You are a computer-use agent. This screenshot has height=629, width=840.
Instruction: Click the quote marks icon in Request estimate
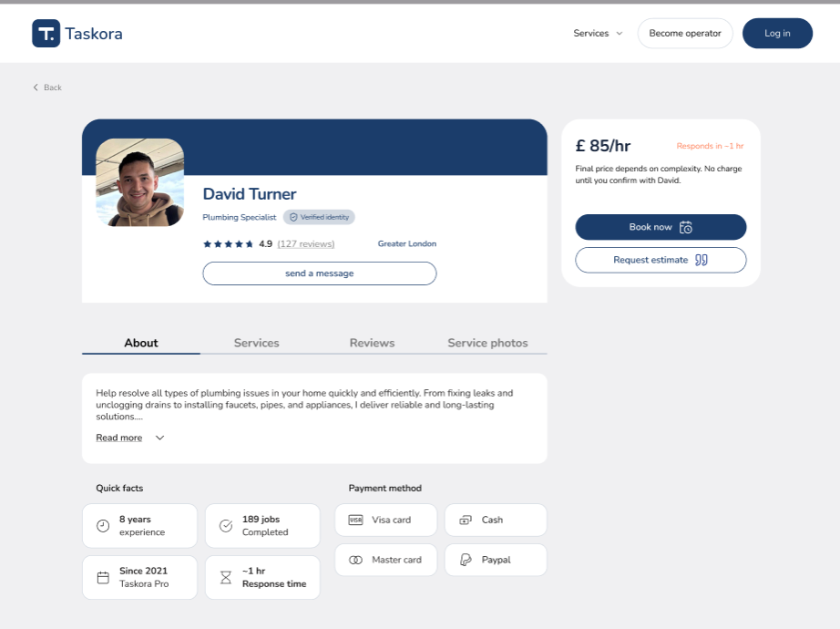[702, 260]
